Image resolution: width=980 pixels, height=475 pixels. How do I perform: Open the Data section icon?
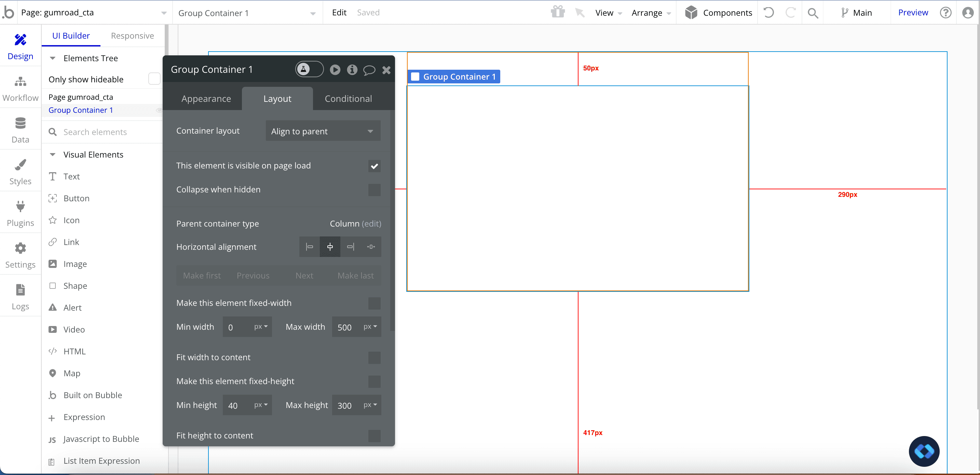pos(20,123)
